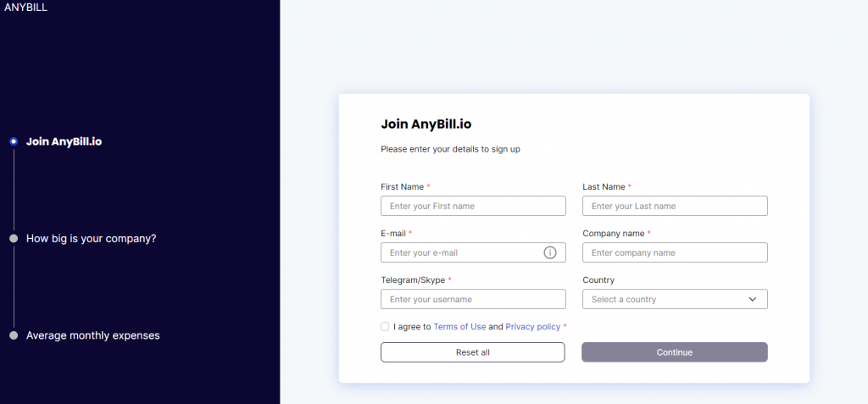This screenshot has width=868, height=404.
Task: Click the gray step dot beside monthly expenses
Action: 14,335
